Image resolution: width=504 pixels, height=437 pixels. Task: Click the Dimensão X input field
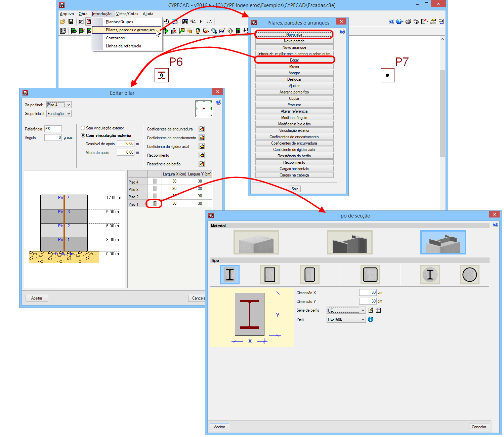coord(368,292)
